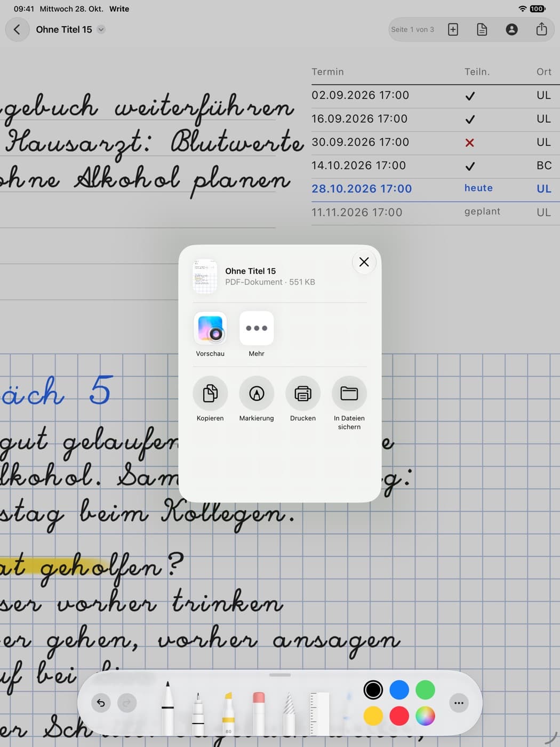Click the Termin column header

pos(327,71)
